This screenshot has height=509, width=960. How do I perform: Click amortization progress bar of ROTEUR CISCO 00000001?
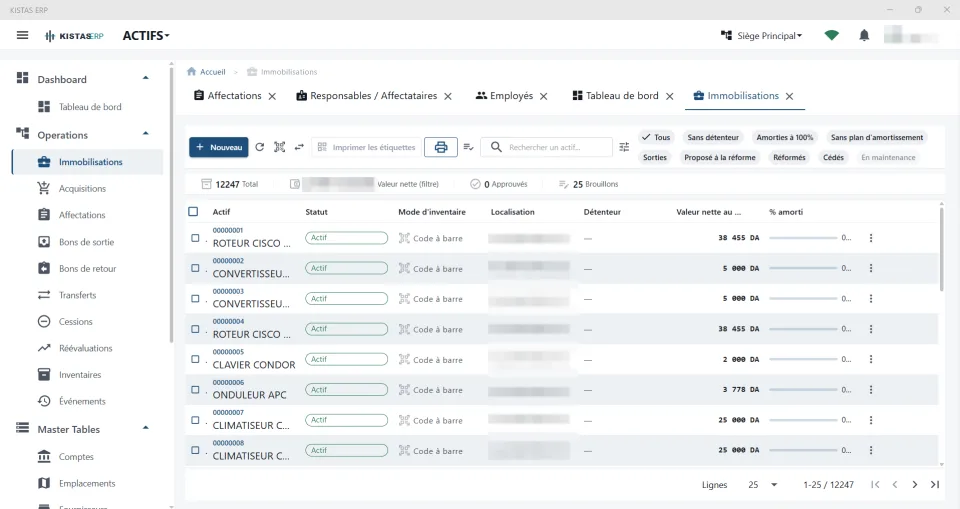click(x=803, y=238)
